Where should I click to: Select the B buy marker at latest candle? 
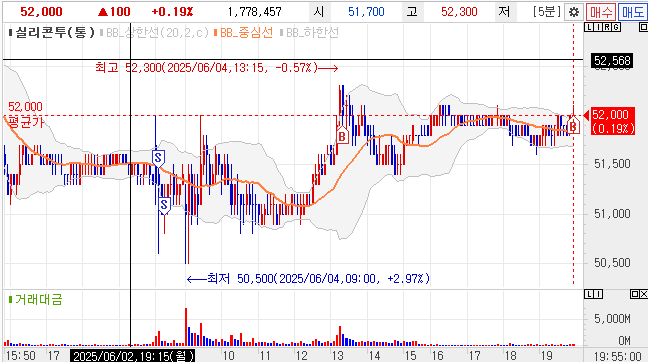(x=573, y=126)
